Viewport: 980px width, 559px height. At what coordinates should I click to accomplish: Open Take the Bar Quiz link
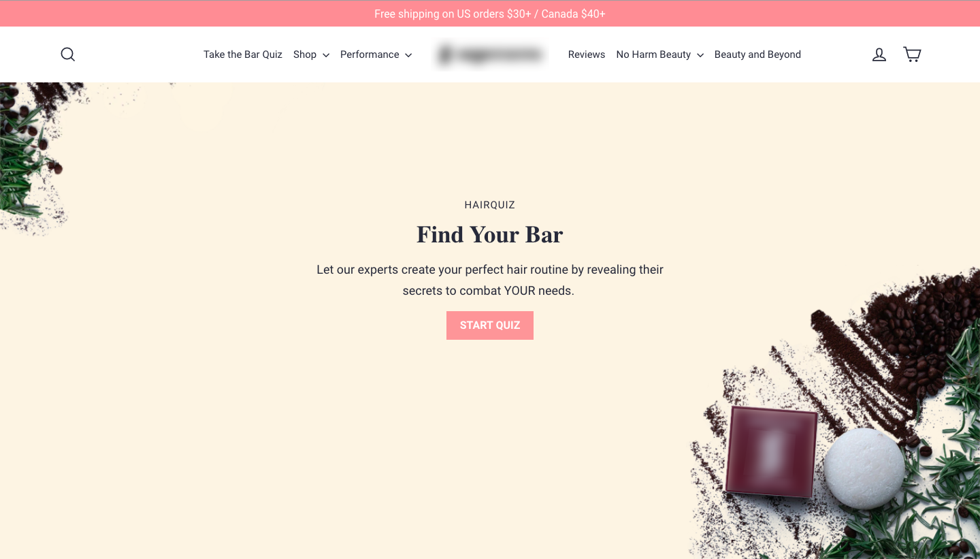(x=243, y=54)
